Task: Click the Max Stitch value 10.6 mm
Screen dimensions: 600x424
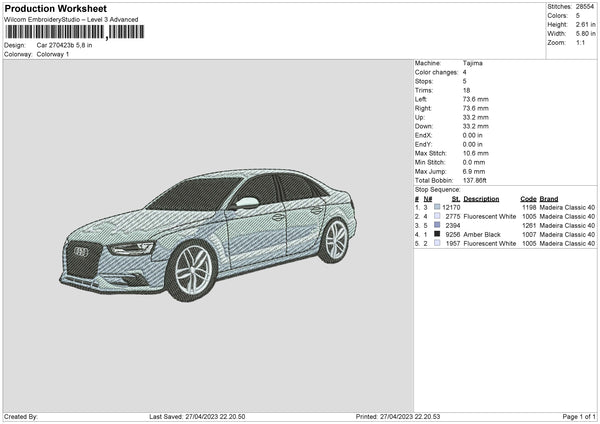Action: pos(476,153)
